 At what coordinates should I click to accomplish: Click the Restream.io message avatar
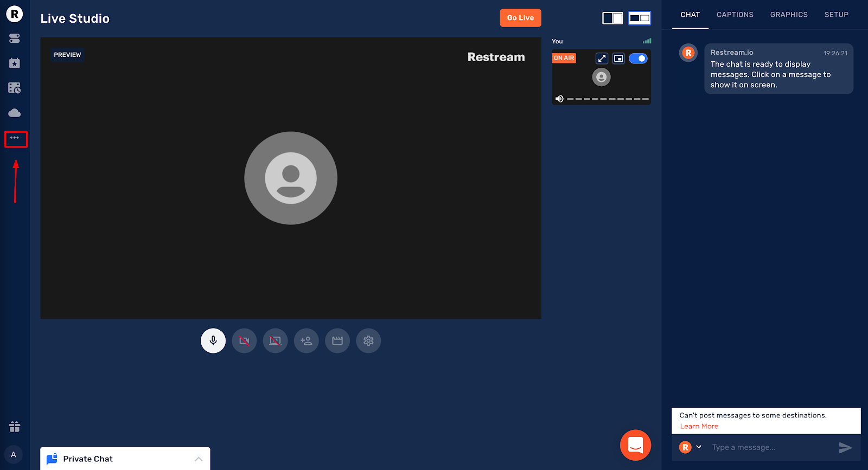tap(688, 53)
